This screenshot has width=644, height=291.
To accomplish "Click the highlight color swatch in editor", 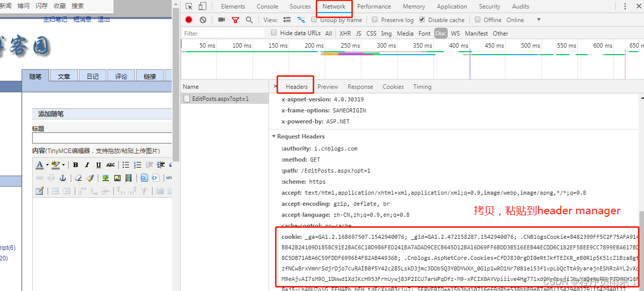I will click(x=55, y=164).
